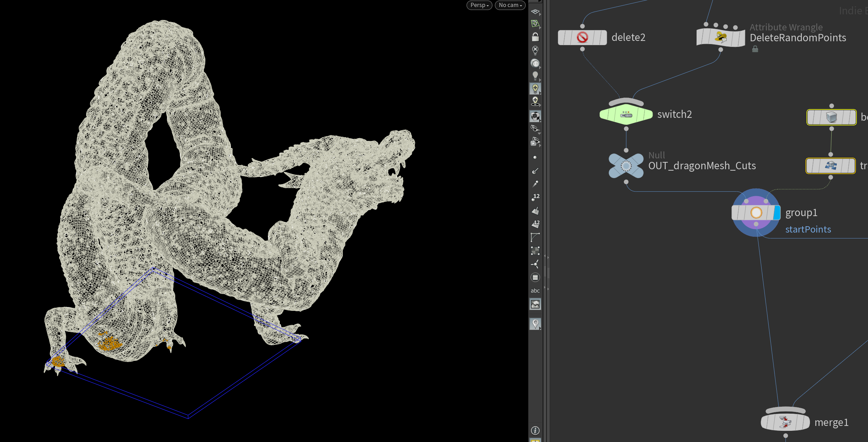Click the three-pronged point marker icon
The width and height of the screenshot is (868, 442).
click(535, 264)
